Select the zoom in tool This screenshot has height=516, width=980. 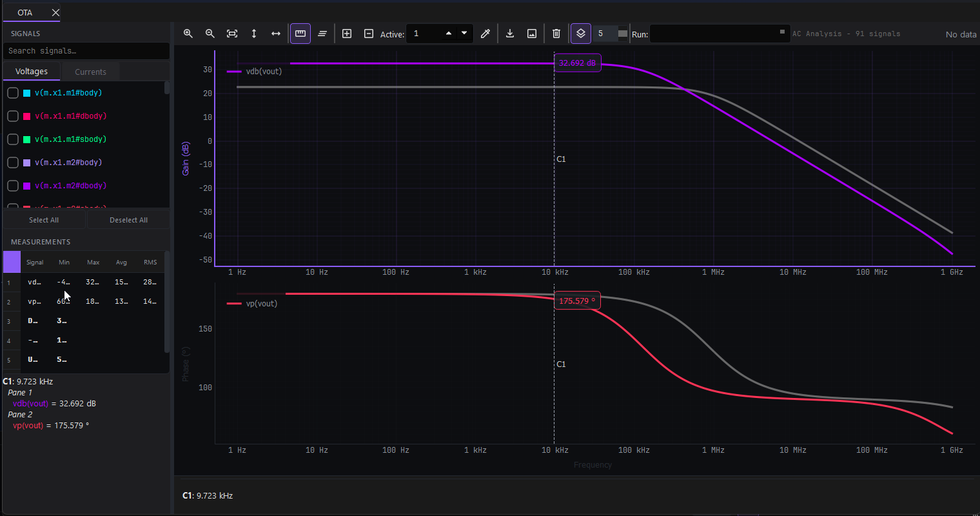(x=188, y=34)
